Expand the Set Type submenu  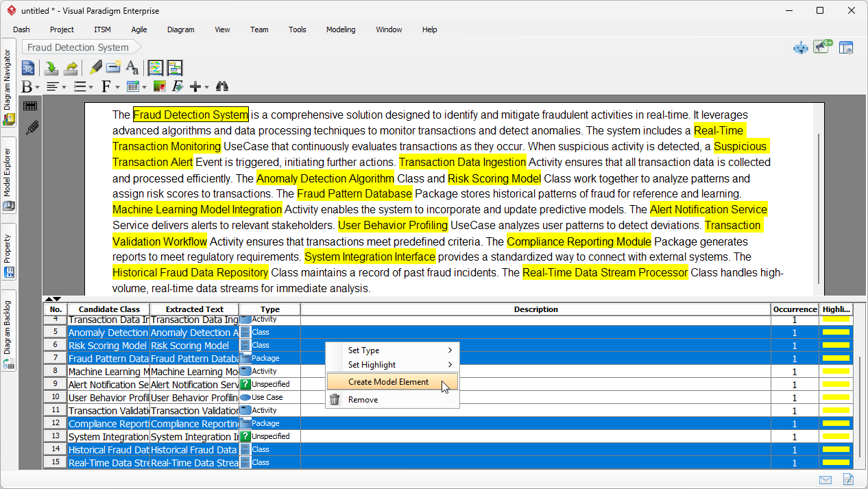click(x=363, y=350)
